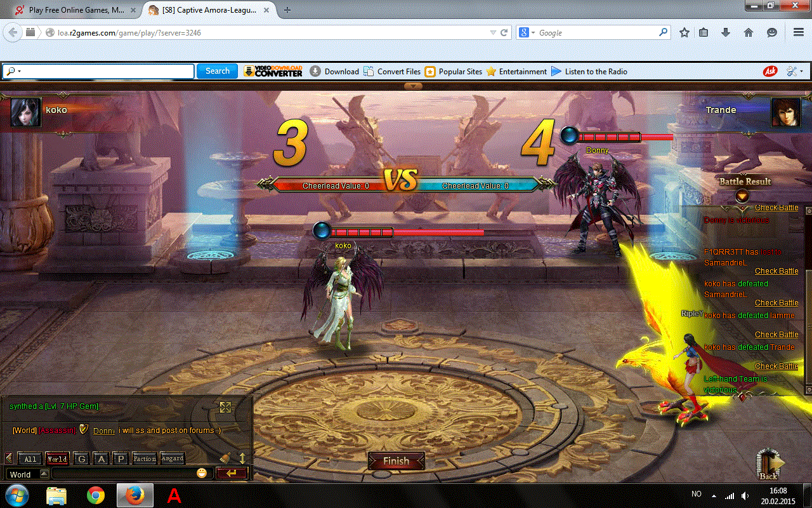Collapse the Battle Result panel arrow
The width and height of the screenshot is (812, 508).
pyautogui.click(x=742, y=196)
